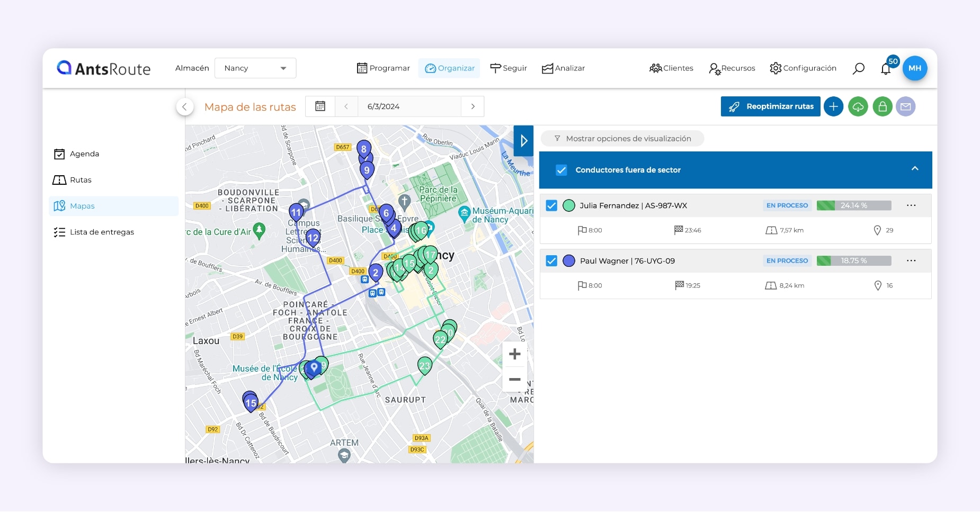Uncheck Paul Wagner route checkbox
Screen dimensions: 980x512
[x=551, y=261]
